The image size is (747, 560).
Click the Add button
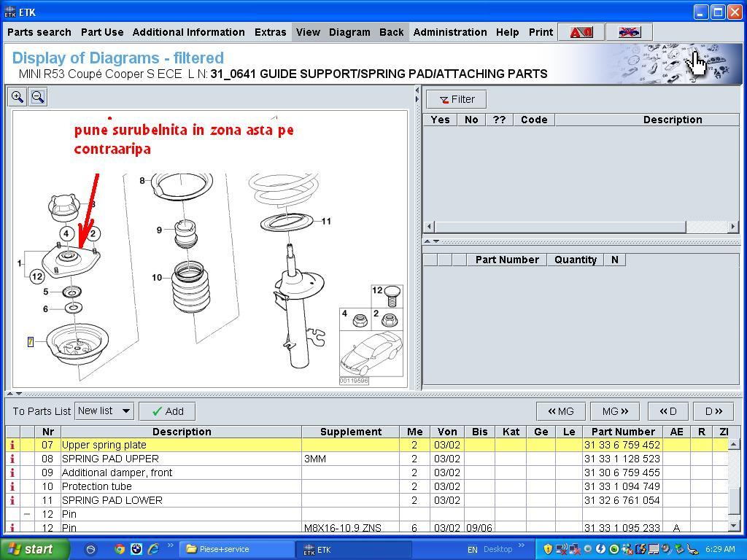[167, 411]
